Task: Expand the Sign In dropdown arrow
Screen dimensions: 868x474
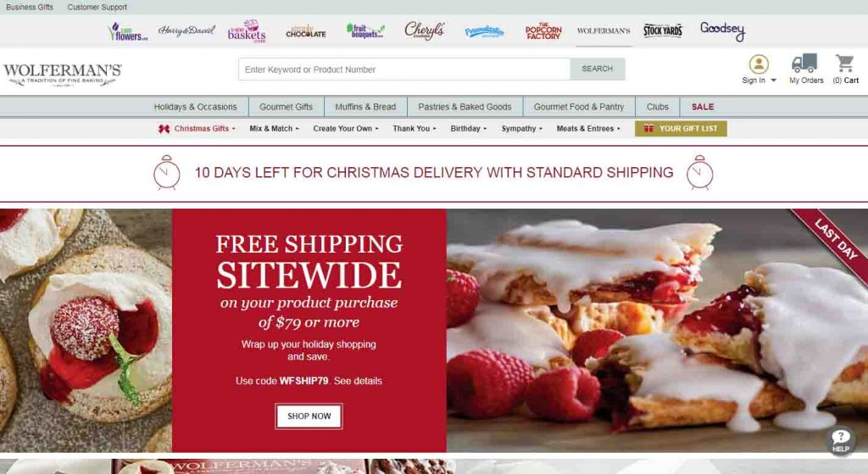Action: pyautogui.click(x=773, y=81)
